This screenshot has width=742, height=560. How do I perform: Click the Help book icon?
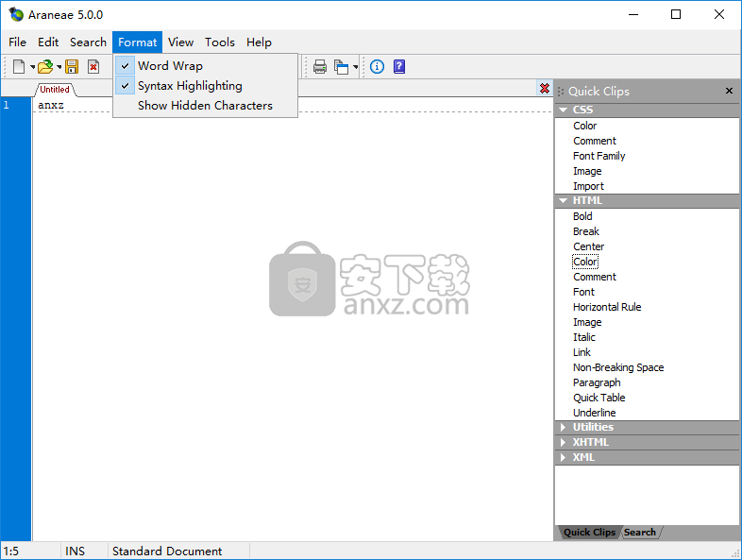(399, 67)
